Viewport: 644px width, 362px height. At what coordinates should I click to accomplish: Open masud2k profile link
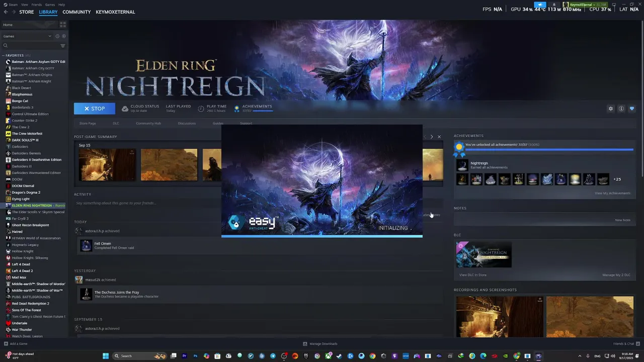tap(93, 280)
